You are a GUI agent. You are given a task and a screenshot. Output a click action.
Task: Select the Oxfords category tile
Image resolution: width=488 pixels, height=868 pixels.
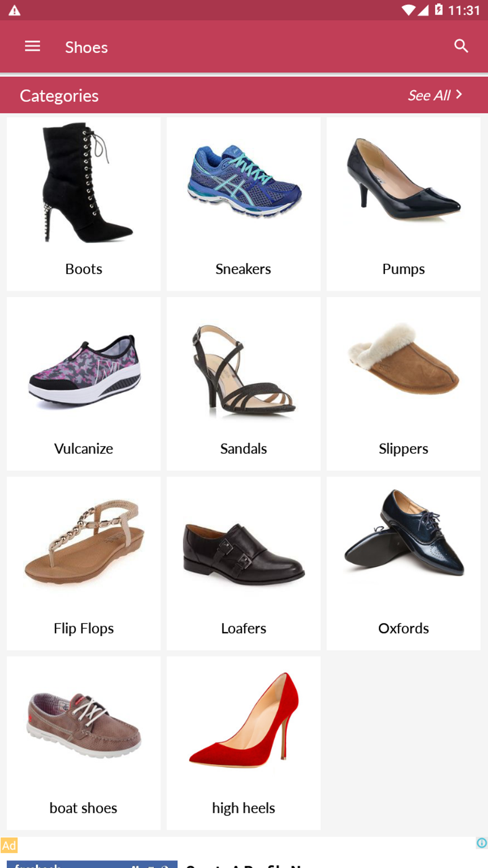(403, 563)
